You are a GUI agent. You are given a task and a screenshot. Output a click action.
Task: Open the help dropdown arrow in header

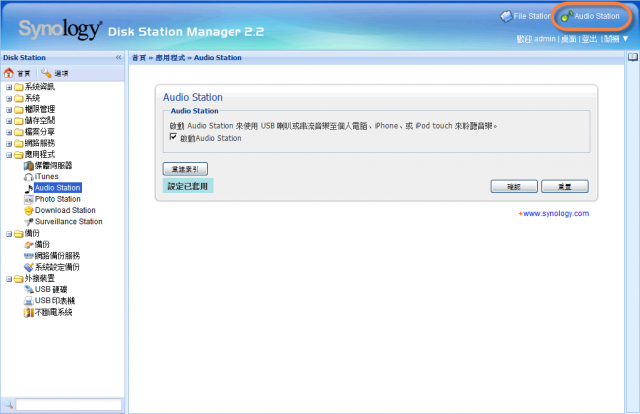(x=625, y=39)
